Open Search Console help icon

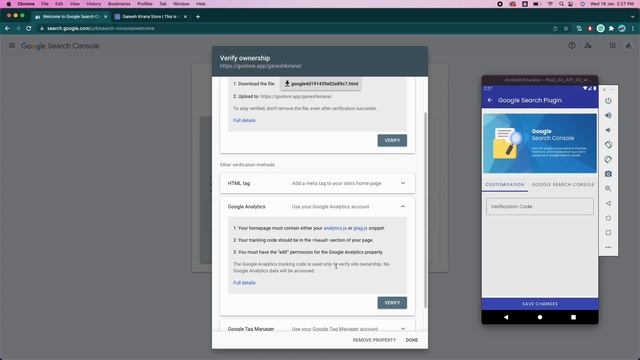click(x=572, y=46)
